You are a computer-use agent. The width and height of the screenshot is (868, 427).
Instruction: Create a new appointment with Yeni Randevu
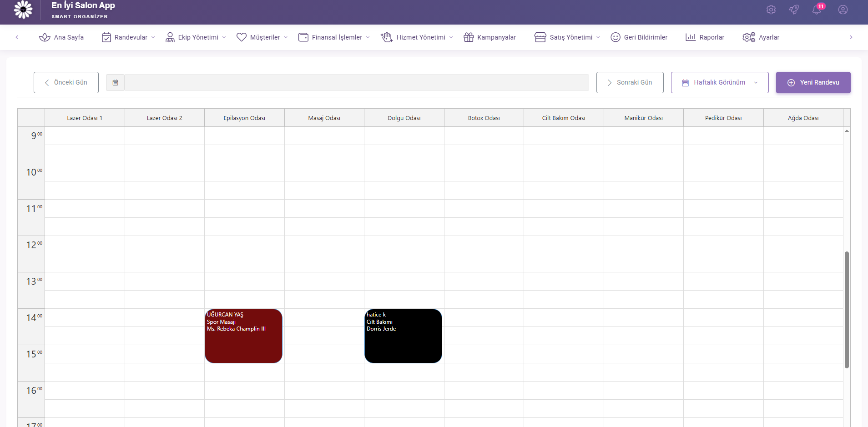click(813, 82)
